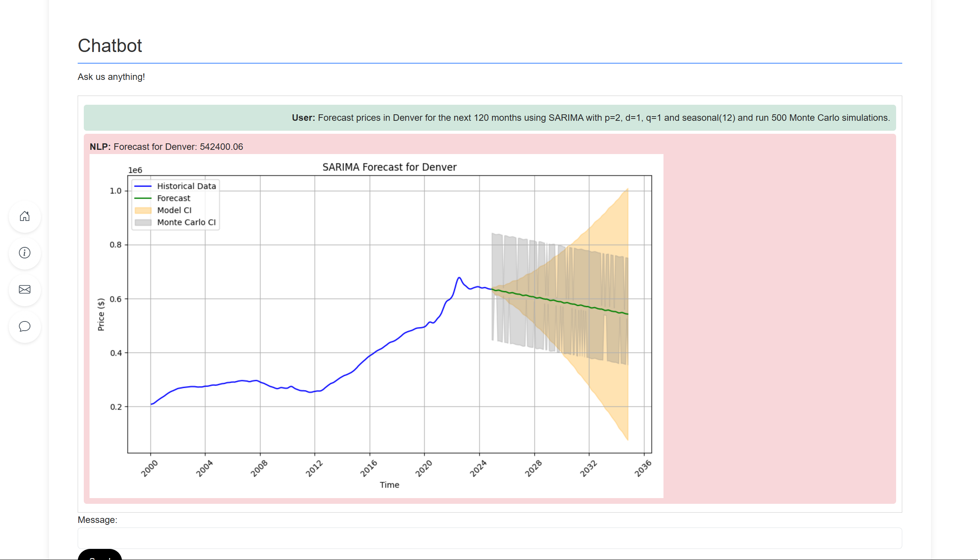Click the NLP forecast value 542400.06 text
The height and width of the screenshot is (560, 978).
tap(221, 147)
